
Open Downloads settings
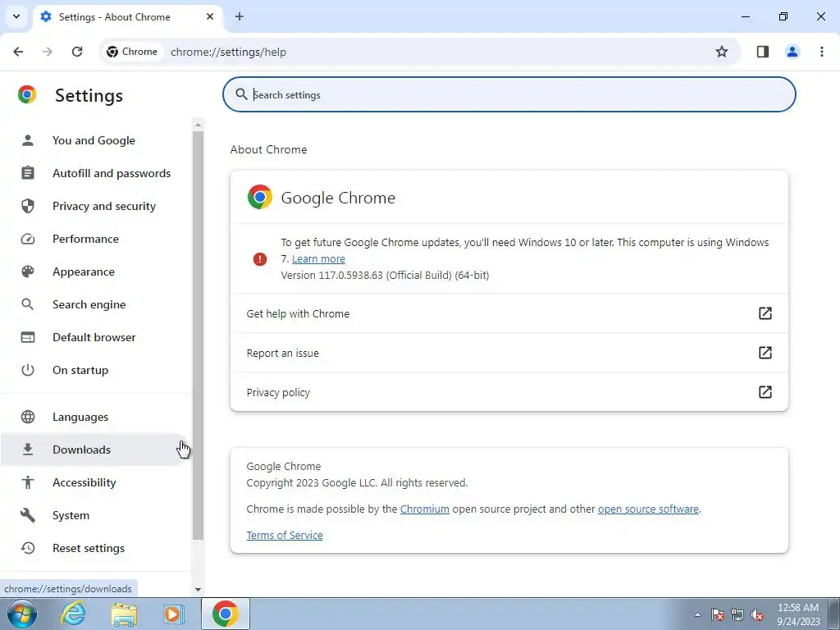click(95, 450)
